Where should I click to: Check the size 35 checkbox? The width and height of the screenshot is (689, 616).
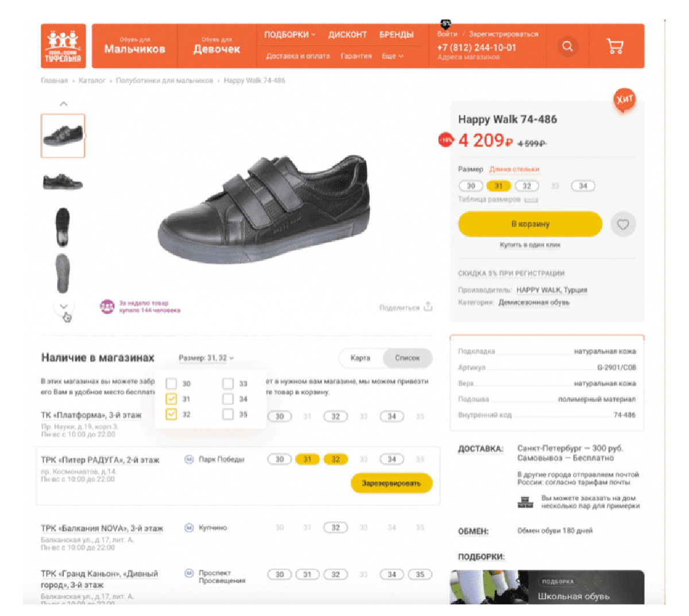228,414
